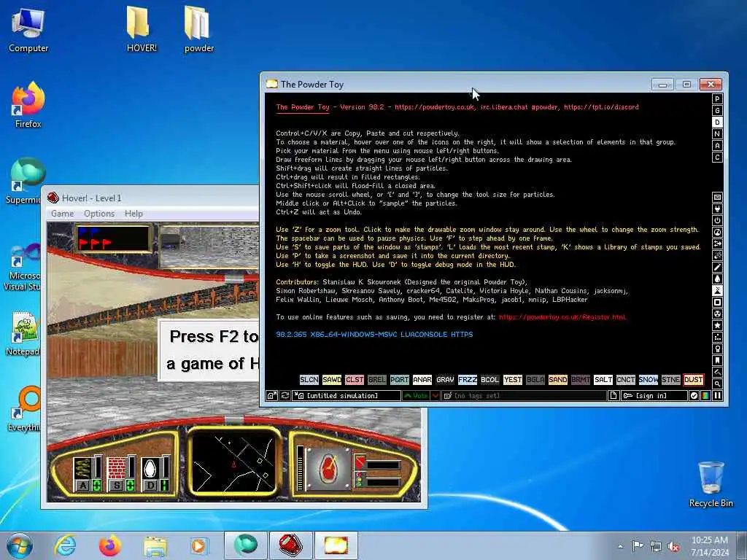Open the rainbow render options icon
747x560 pixels.
[705, 396]
